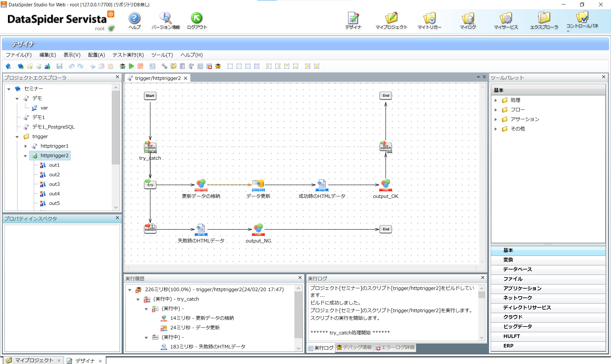Screen dimensions: 611x364
Task: Click the stop execution square icon
Action: point(140,66)
